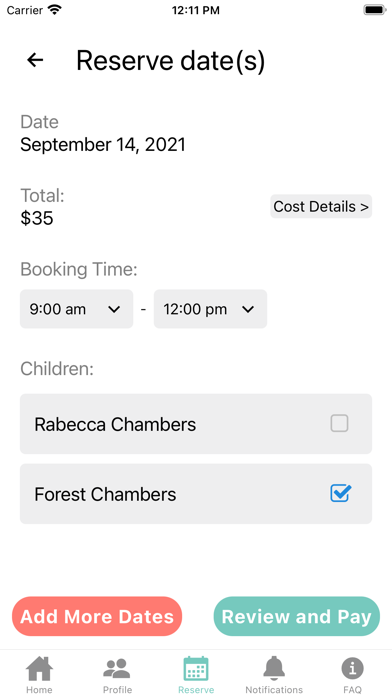Tap the Review and Pay button
The image size is (392, 696).
[297, 617]
